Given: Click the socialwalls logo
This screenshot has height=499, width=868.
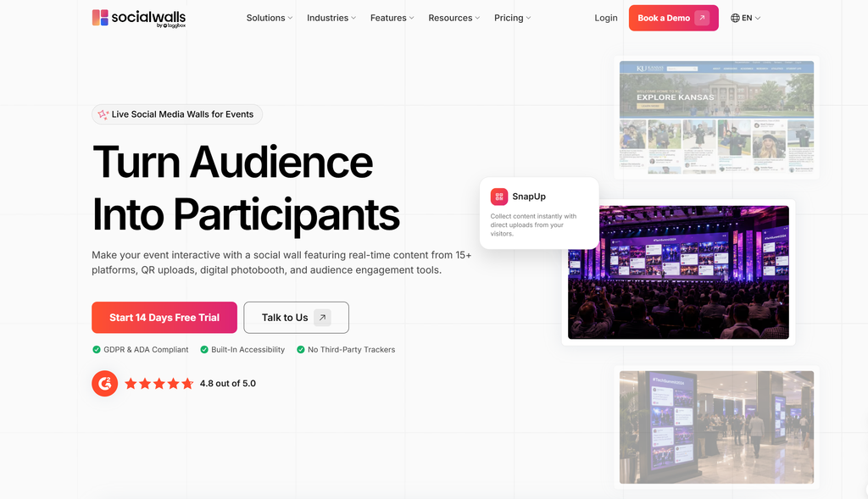Looking at the screenshot, I should pos(138,18).
